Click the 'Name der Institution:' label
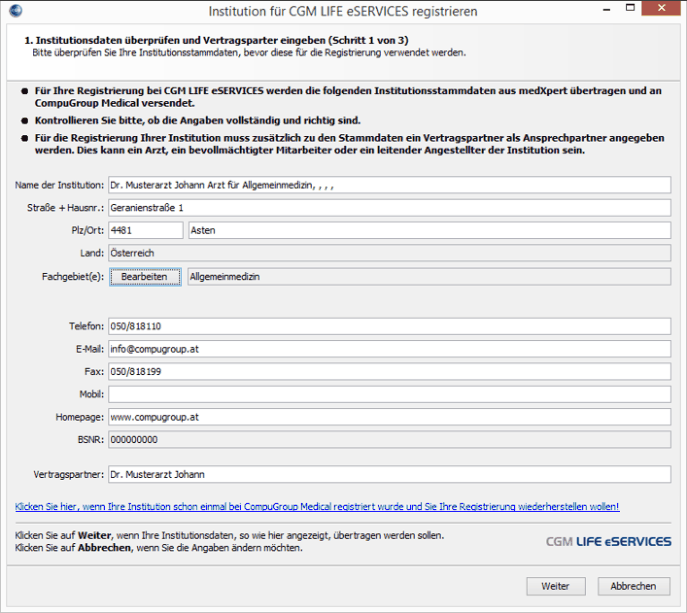 (x=60, y=185)
